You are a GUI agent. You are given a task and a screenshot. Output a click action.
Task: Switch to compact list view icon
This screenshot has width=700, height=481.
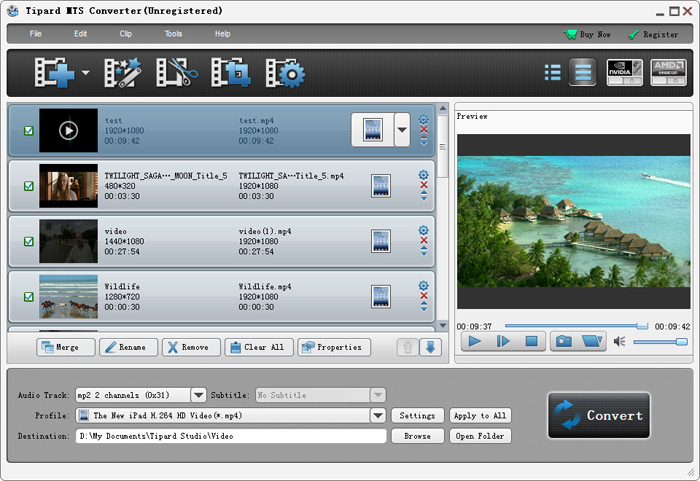[553, 72]
